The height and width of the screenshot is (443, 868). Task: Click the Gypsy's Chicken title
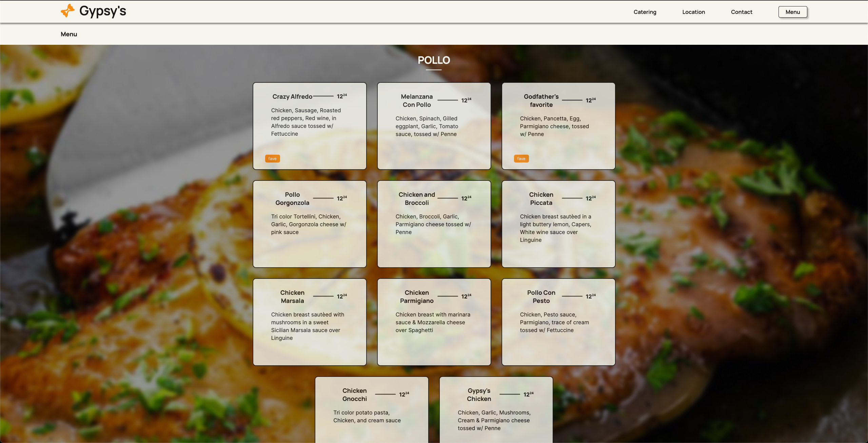(x=479, y=395)
